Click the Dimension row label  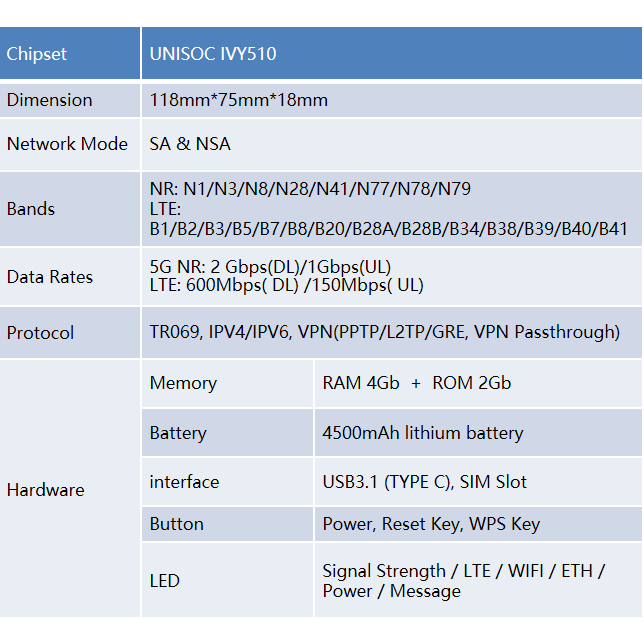pyautogui.click(x=50, y=100)
